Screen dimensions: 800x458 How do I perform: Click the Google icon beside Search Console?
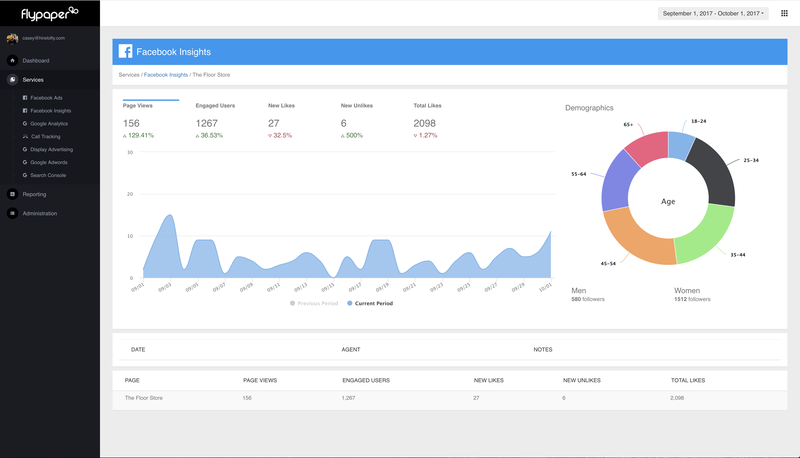(25, 175)
